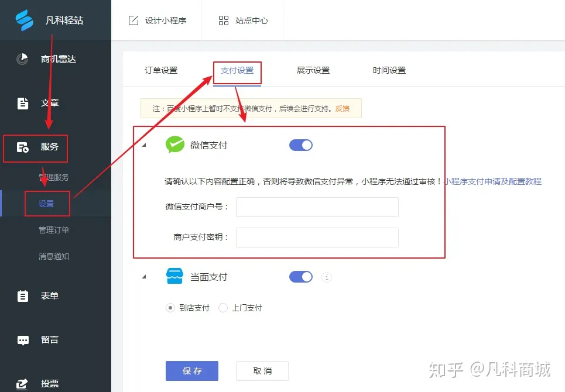Open the 展示设置 tab
Image resolution: width=565 pixels, height=392 pixels.
313,69
